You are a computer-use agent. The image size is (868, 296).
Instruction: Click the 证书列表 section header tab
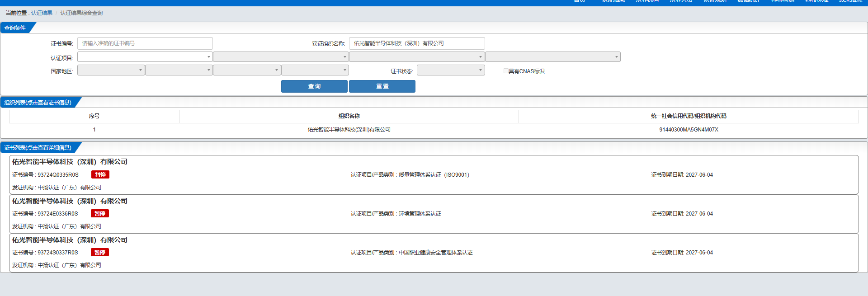(38, 148)
